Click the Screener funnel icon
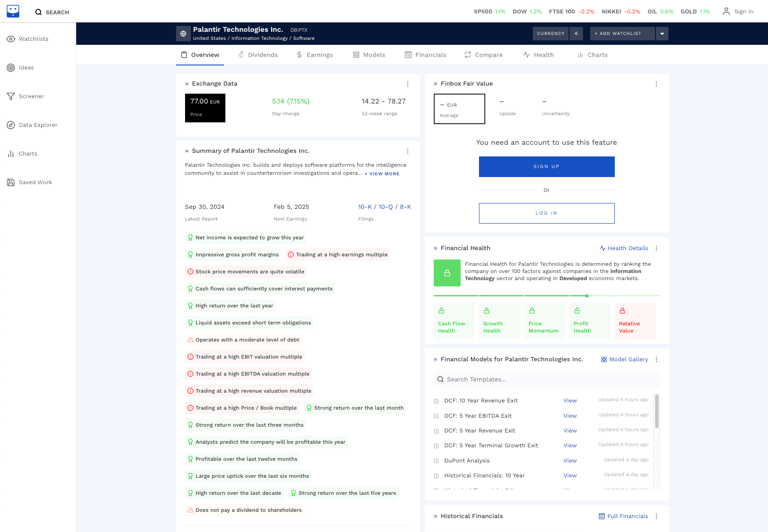 point(11,96)
